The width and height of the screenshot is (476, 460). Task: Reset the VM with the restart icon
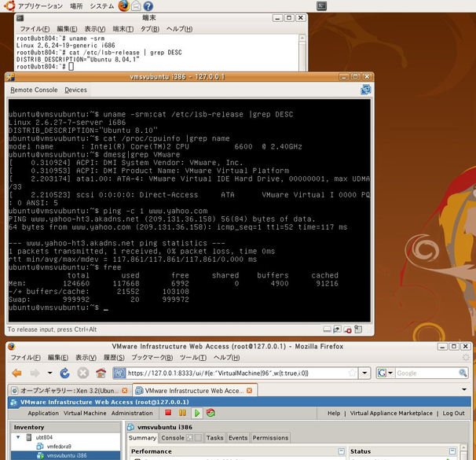(x=211, y=413)
